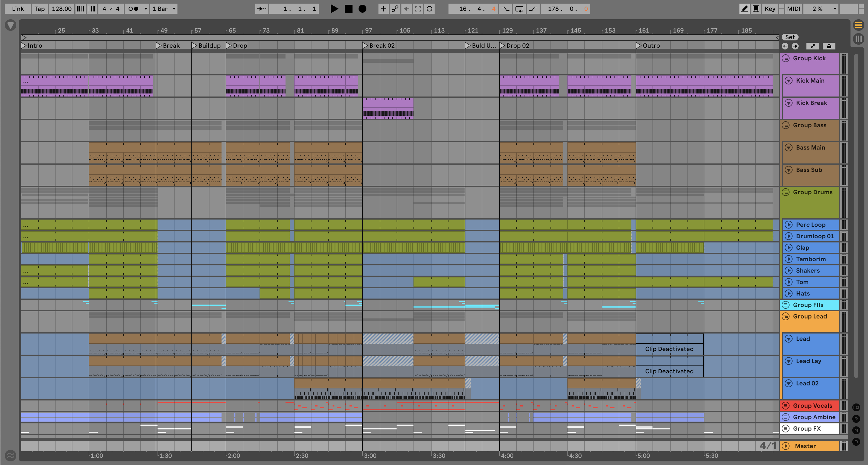Switch to Session View icon
Screen dimensions: 868x465
tap(858, 39)
